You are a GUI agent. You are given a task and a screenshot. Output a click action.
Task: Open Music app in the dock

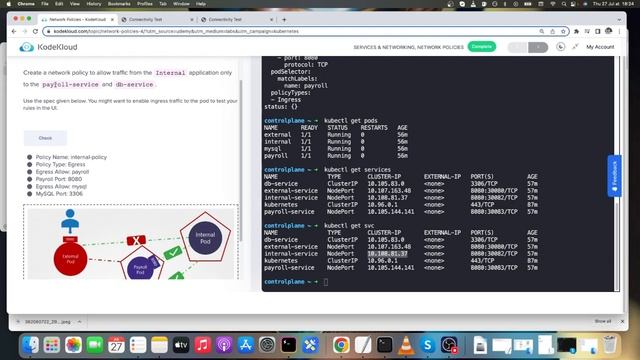pyautogui.click(x=202, y=345)
